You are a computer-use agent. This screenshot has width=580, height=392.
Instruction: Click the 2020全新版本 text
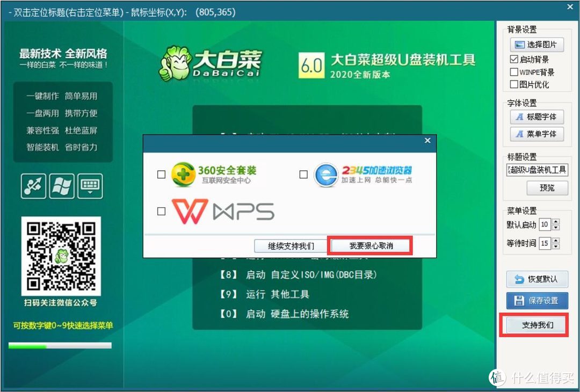coord(360,74)
